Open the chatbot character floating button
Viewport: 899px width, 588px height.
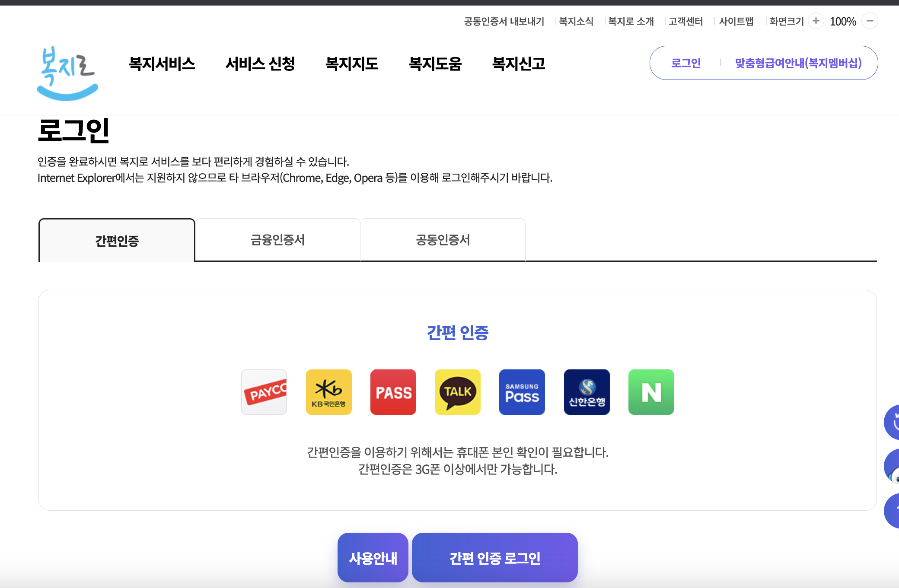coord(892,466)
